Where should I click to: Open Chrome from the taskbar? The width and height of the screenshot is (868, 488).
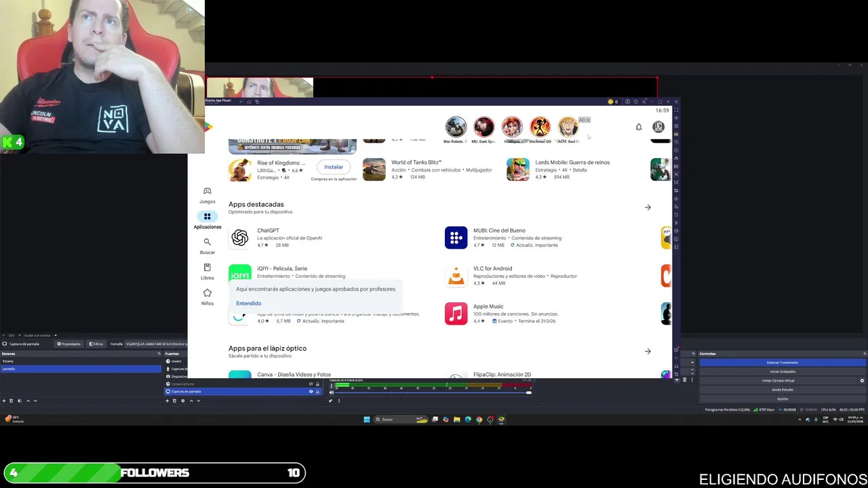pos(479,420)
